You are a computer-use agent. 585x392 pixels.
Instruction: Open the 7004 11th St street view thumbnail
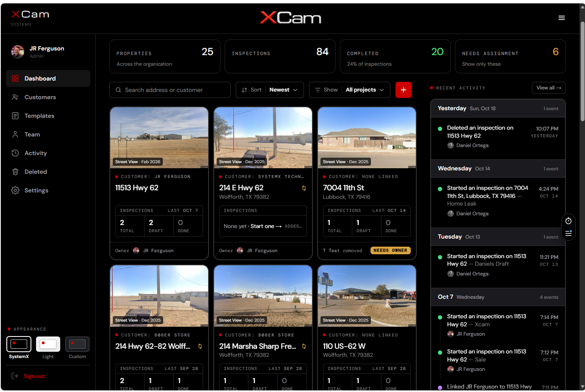click(367, 138)
